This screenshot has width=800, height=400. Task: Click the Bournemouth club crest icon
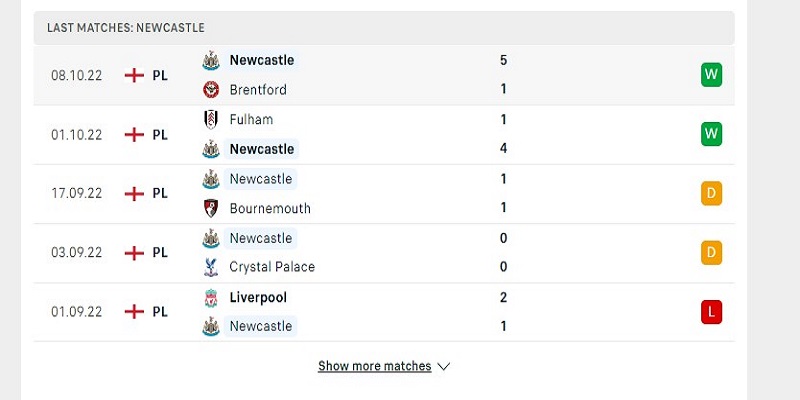click(211, 208)
